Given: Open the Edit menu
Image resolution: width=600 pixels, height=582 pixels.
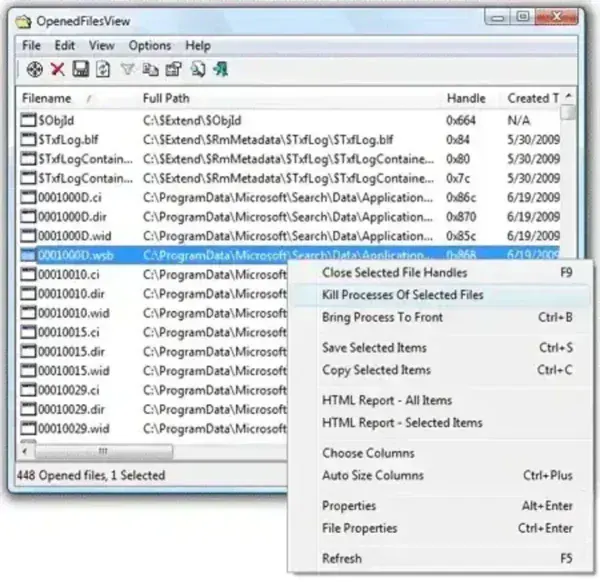Looking at the screenshot, I should [65, 46].
